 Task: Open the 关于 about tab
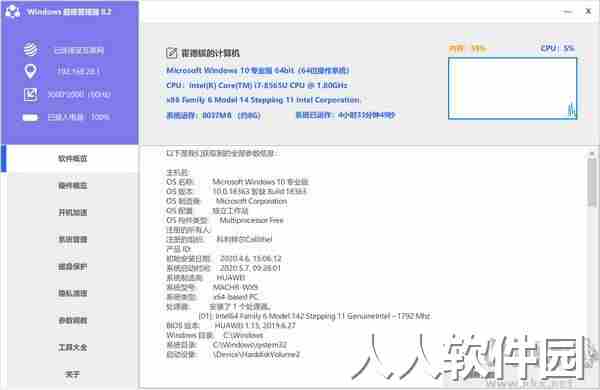pos(73,374)
